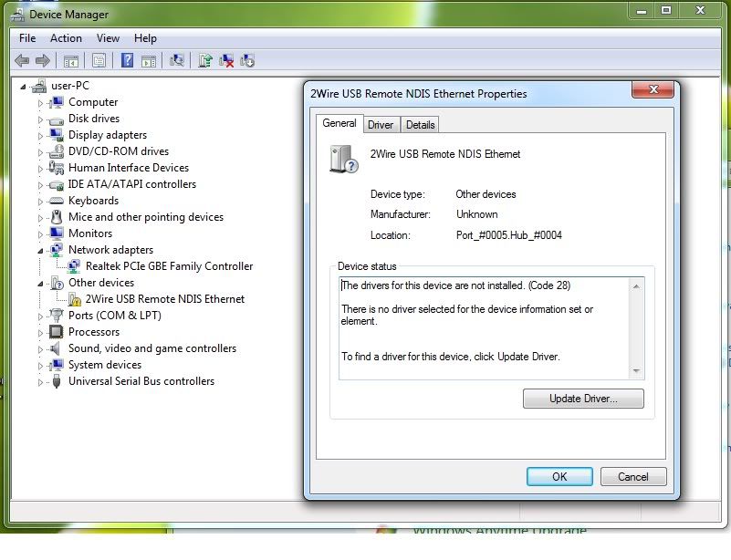Screen dimensions: 731x560
Task: Select the Monitors label
Action: [x=90, y=233]
